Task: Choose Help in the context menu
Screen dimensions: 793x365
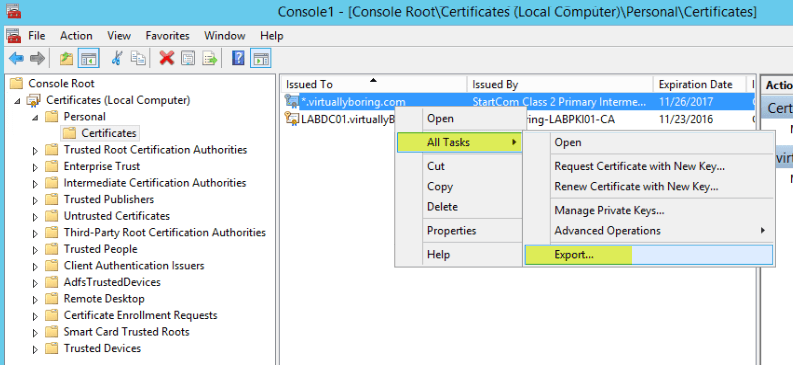Action: 458,254
